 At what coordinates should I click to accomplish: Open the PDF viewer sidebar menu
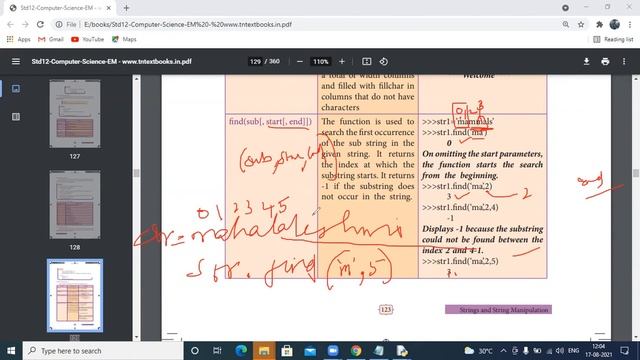[16, 61]
